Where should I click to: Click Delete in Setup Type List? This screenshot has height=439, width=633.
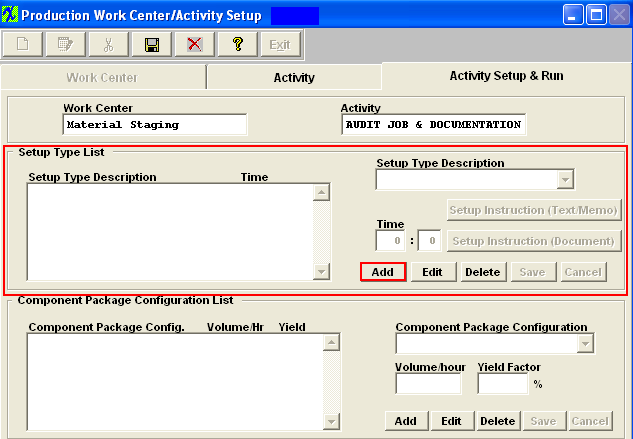[483, 272]
